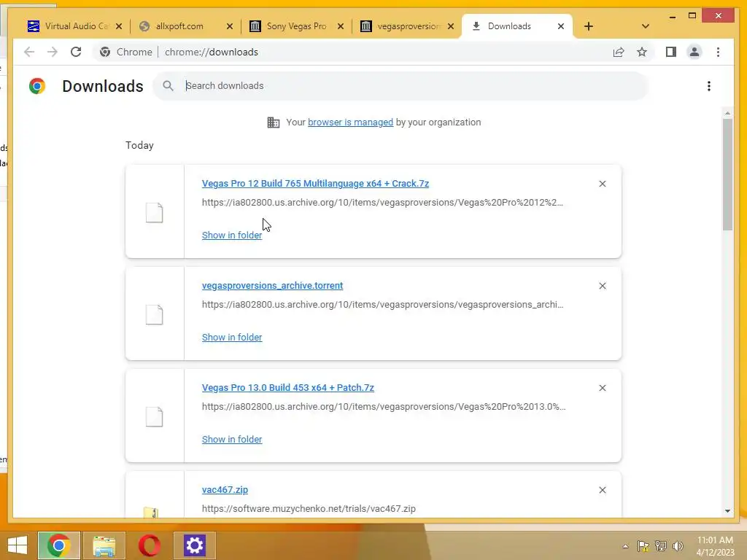Show Vegas Pro 13.0 download in folder
The width and height of the screenshot is (747, 560).
pyautogui.click(x=232, y=440)
